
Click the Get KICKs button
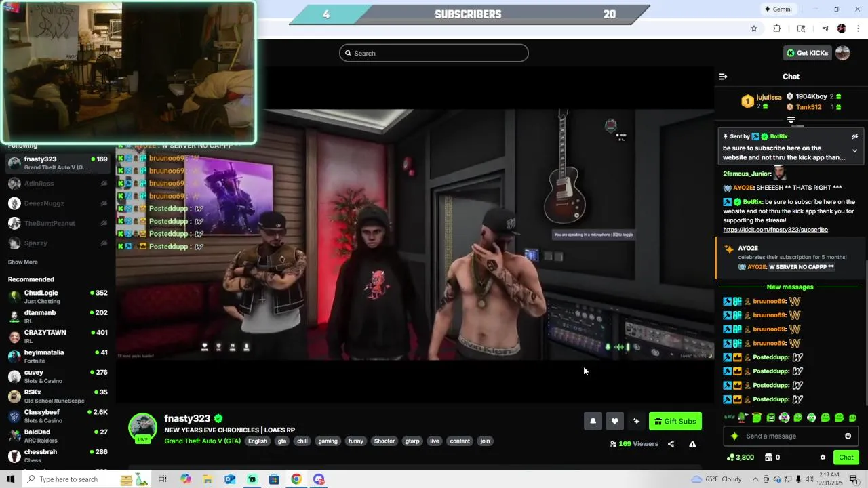coord(807,53)
